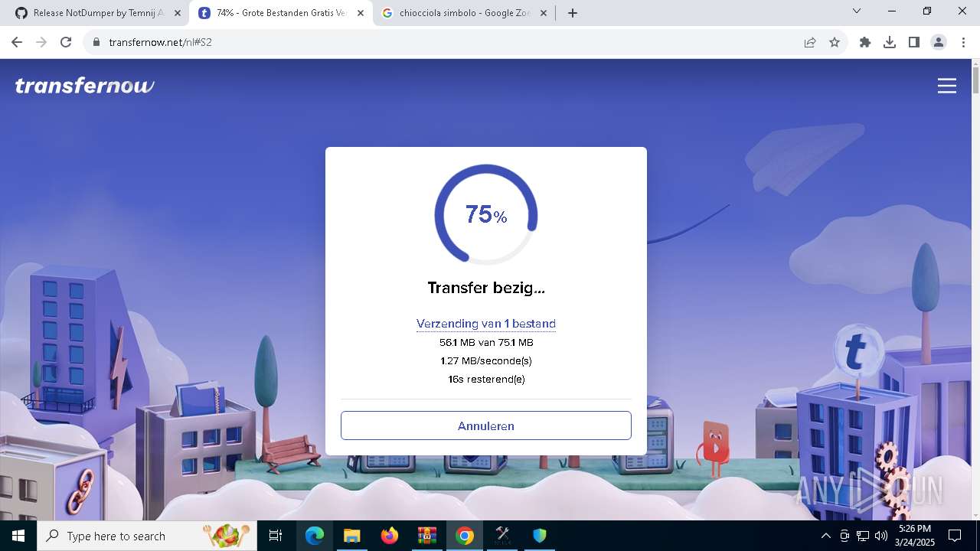This screenshot has width=980, height=551.
Task: Close the TransferNow tab
Action: click(361, 13)
